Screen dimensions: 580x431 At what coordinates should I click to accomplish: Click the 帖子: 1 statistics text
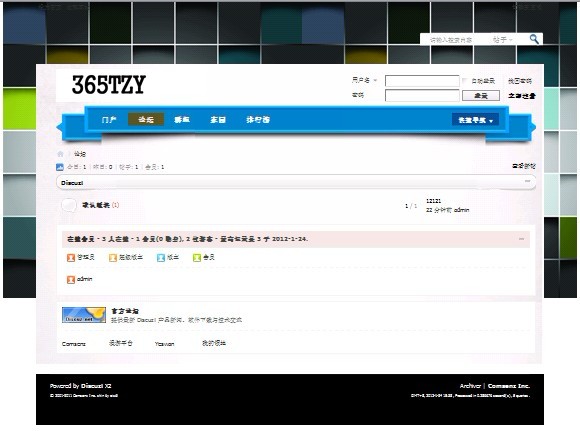128,167
